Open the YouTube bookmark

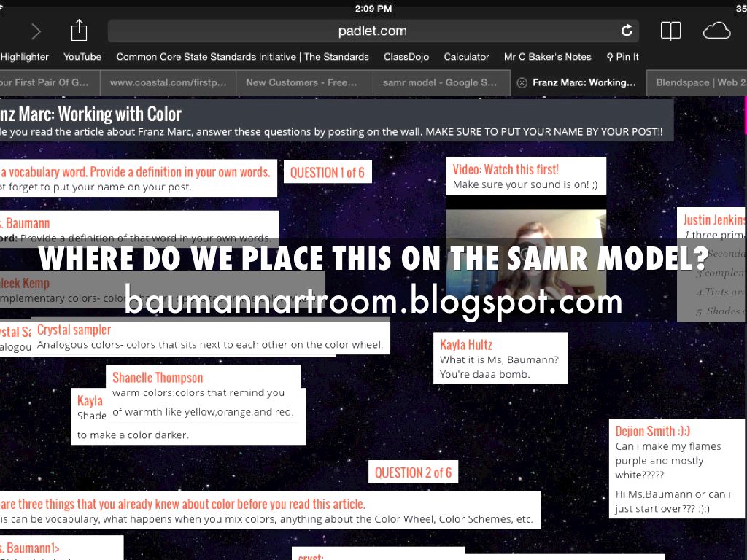(x=82, y=57)
